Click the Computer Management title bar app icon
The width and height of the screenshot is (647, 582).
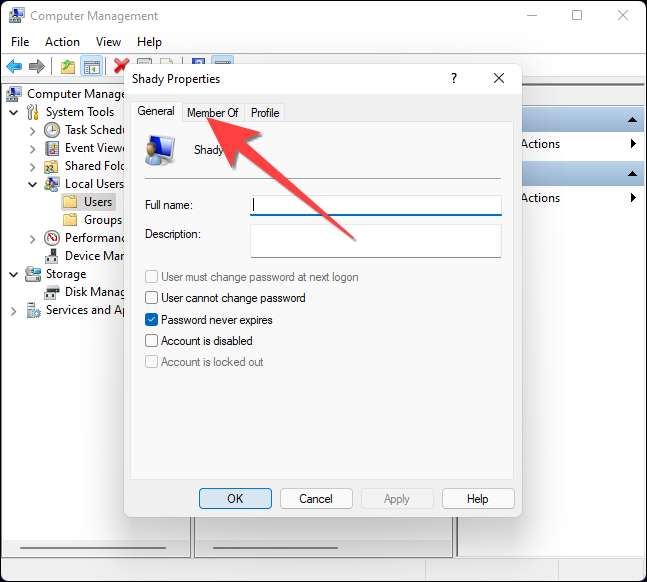(x=17, y=16)
